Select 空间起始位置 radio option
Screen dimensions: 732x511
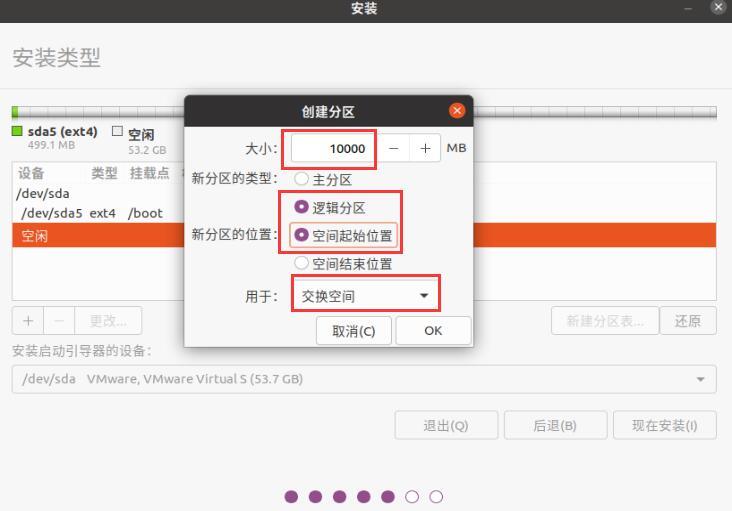click(301, 235)
